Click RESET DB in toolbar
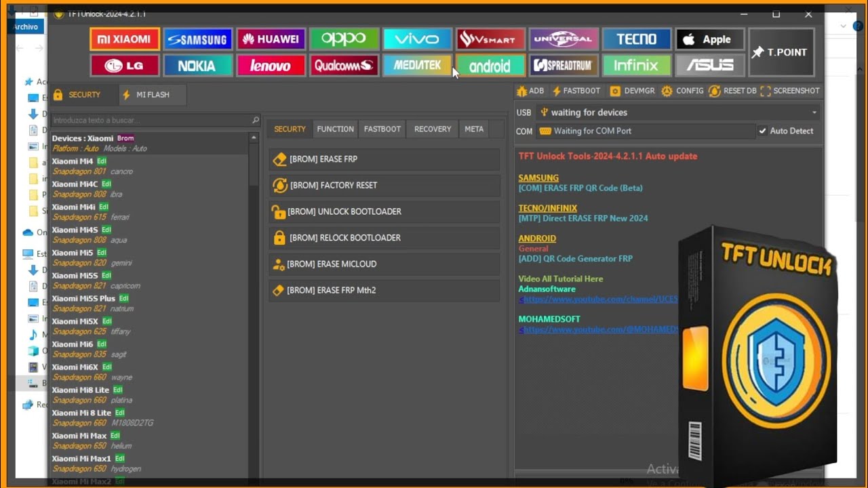868x488 pixels. click(732, 91)
